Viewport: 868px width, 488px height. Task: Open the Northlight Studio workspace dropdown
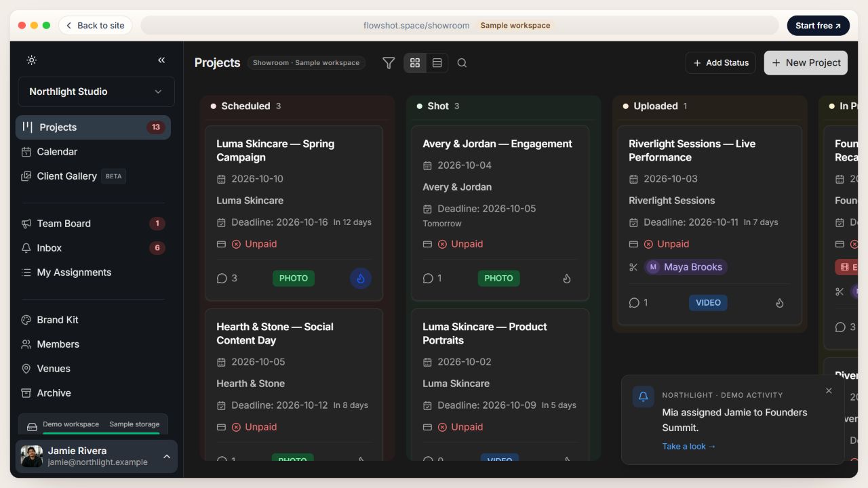pos(96,91)
